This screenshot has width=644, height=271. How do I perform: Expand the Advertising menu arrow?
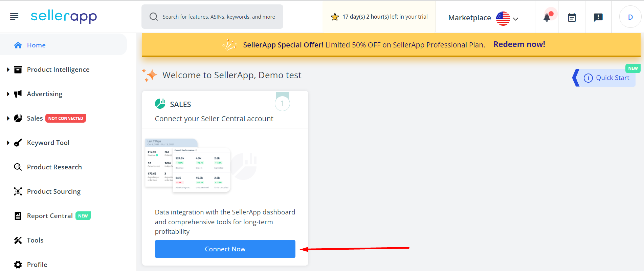[x=8, y=94]
